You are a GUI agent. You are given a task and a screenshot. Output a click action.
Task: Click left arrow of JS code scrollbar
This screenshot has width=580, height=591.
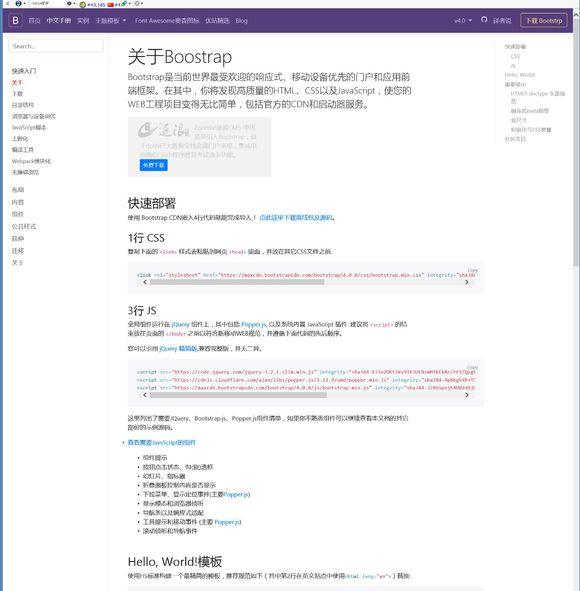click(145, 395)
